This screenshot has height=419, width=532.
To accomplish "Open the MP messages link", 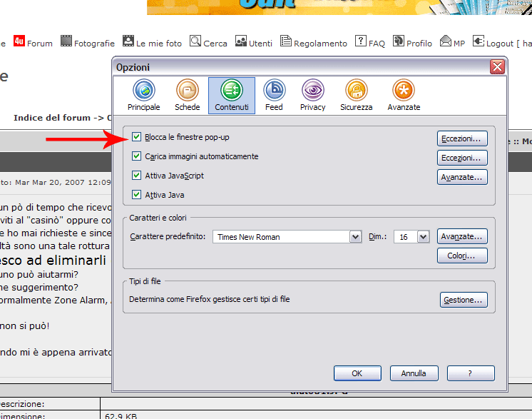I will (x=459, y=44).
